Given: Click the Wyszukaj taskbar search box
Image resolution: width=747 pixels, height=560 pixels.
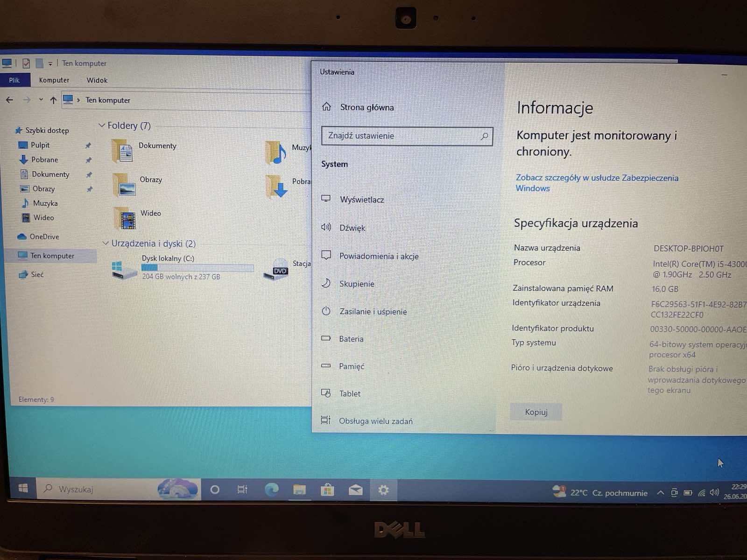Looking at the screenshot, I should point(119,489).
